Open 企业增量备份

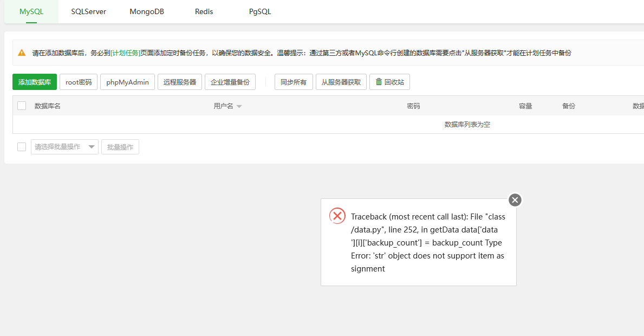point(230,82)
